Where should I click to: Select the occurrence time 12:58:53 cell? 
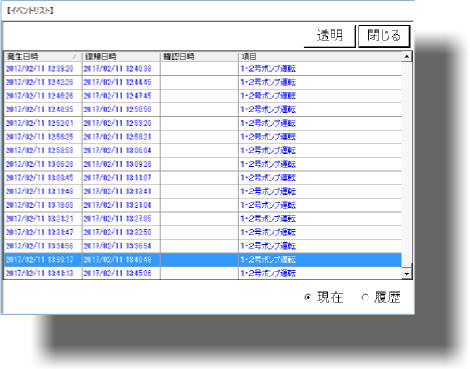pos(43,151)
